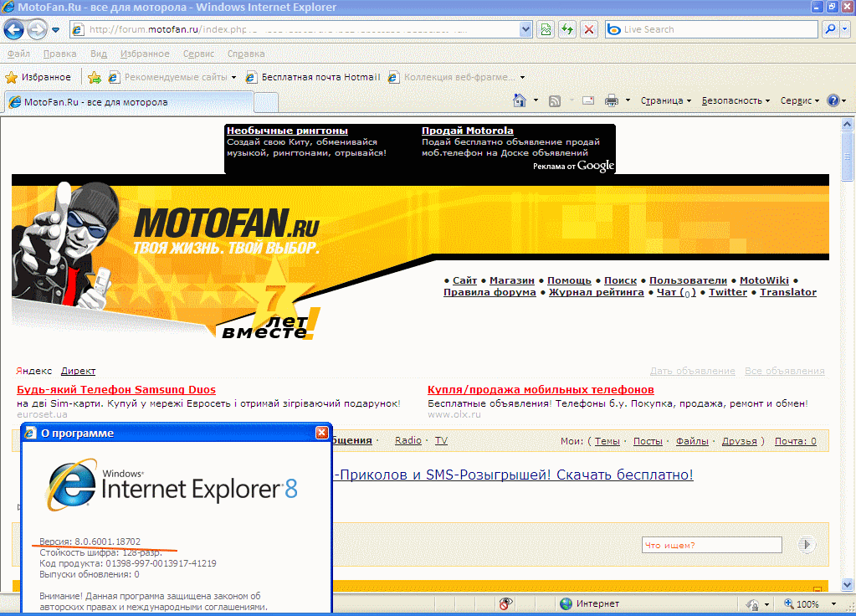Select the MotoFan.Ru browser tab
856x616 pixels.
[x=129, y=102]
